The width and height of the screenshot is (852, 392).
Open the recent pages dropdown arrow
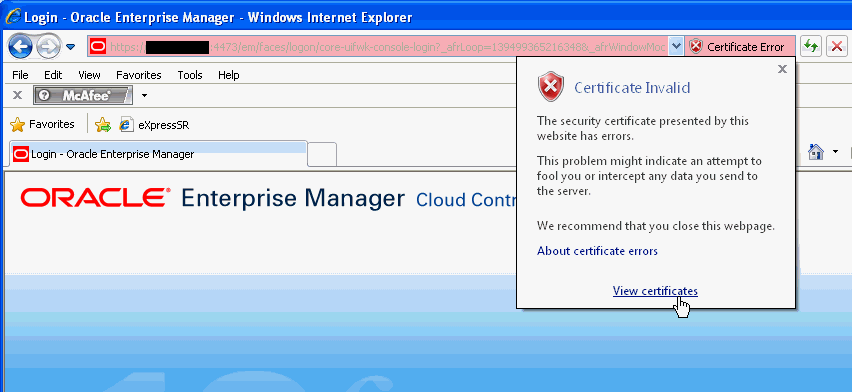[71, 47]
